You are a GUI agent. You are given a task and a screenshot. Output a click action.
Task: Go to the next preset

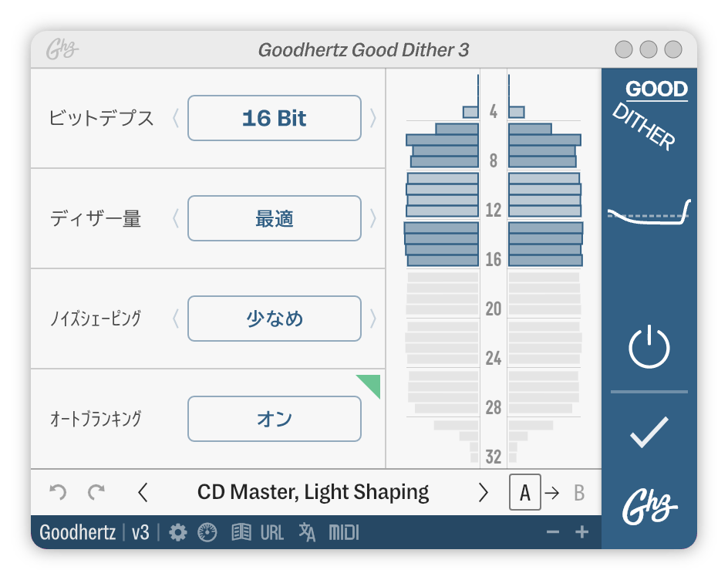[484, 492]
